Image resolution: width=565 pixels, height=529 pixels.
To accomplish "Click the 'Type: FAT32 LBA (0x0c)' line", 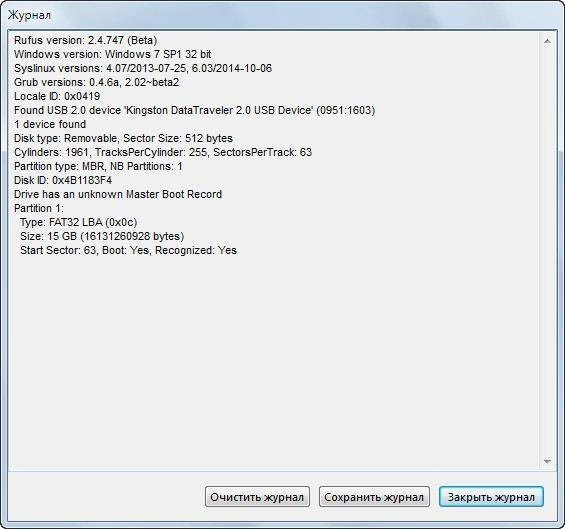I will pyautogui.click(x=79, y=222).
